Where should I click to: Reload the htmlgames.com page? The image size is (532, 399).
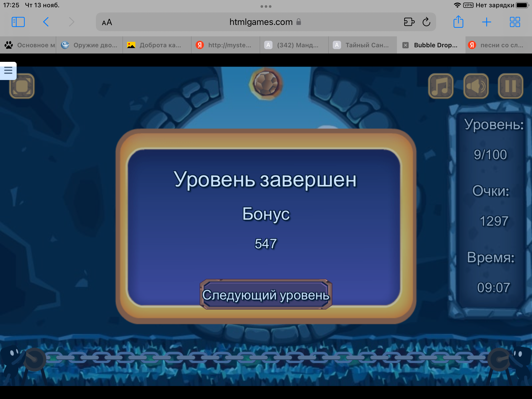click(x=426, y=22)
